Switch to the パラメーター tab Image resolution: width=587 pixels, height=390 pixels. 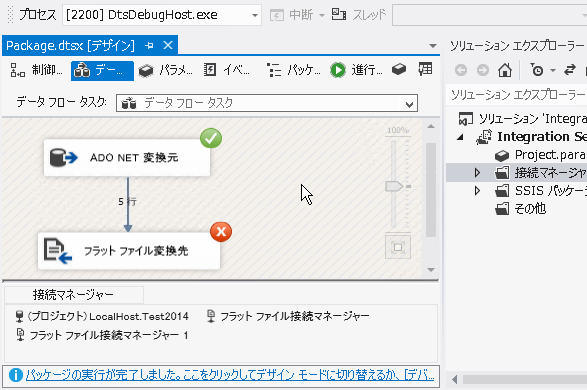[x=165, y=70]
